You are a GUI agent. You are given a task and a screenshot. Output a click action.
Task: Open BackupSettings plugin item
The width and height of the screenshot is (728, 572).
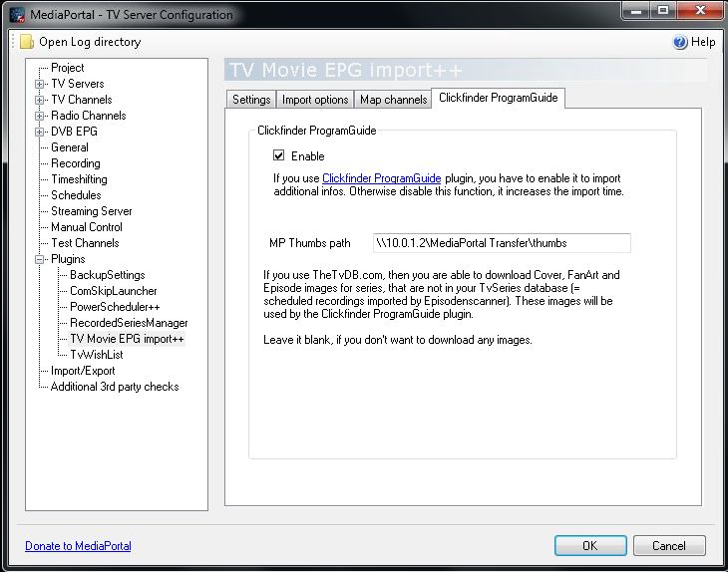(108, 275)
